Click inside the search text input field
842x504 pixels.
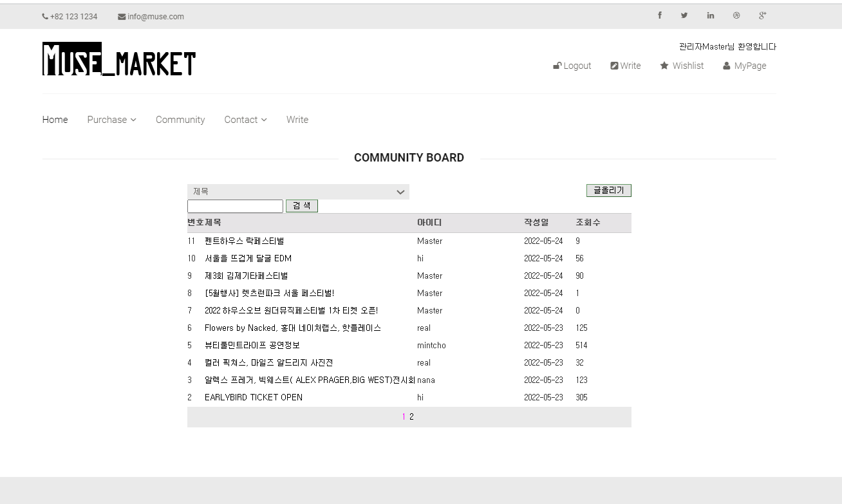(235, 206)
